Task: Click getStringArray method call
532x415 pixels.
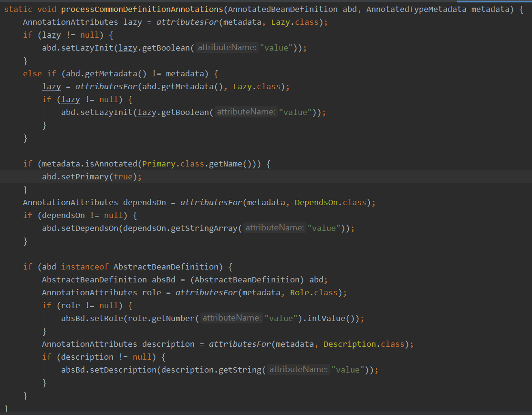Action: pos(204,228)
